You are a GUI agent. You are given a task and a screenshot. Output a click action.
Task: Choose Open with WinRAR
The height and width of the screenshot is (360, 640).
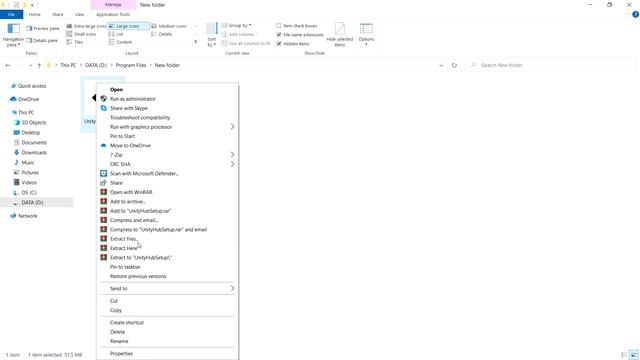tap(167, 192)
